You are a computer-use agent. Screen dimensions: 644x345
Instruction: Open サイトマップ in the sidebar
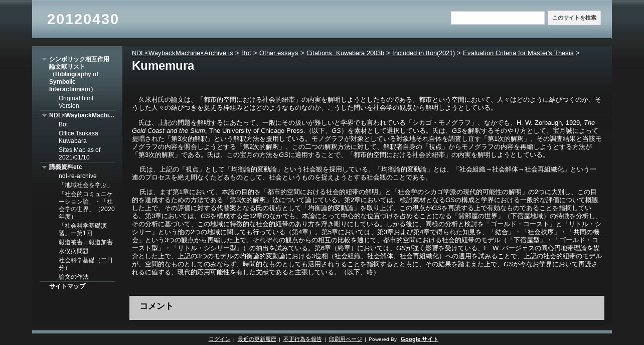67,286
